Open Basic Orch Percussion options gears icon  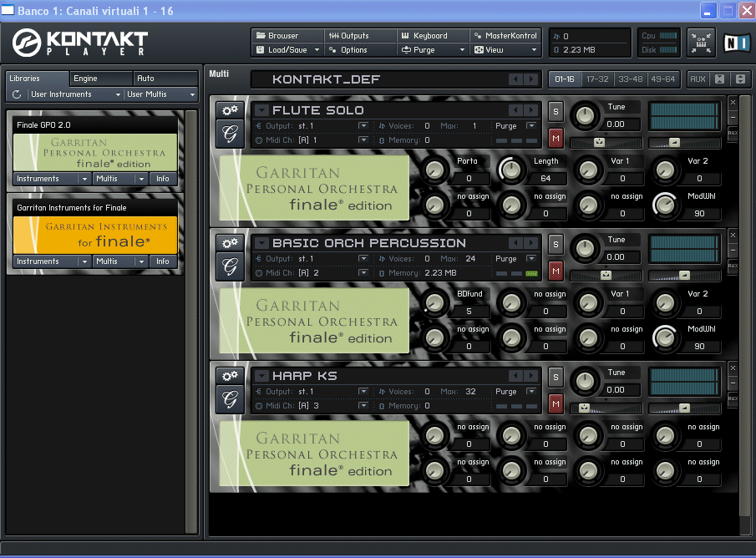point(230,243)
